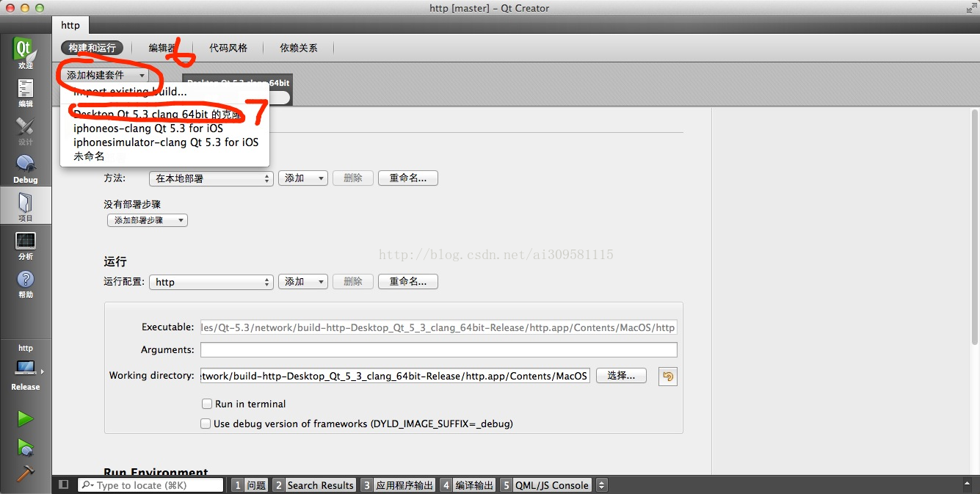
Task: Choose iphonesimulator-clang Qt 5.3 for iOS
Action: click(164, 142)
